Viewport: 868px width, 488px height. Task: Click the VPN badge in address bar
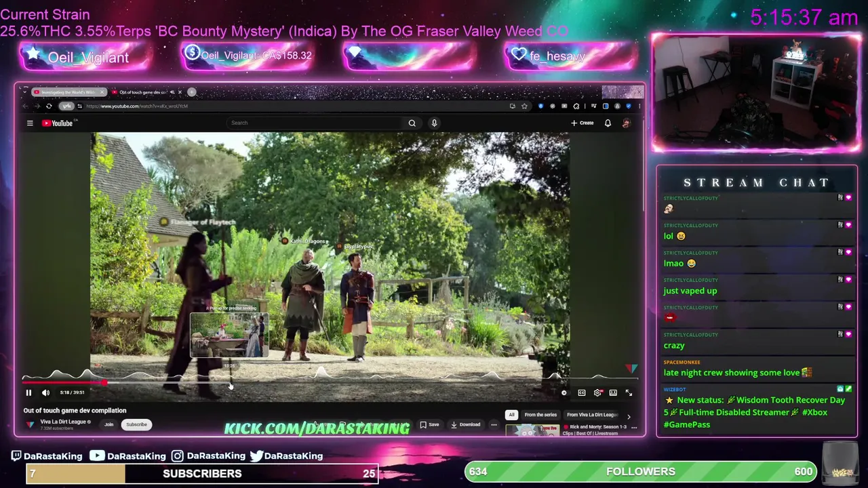click(66, 106)
